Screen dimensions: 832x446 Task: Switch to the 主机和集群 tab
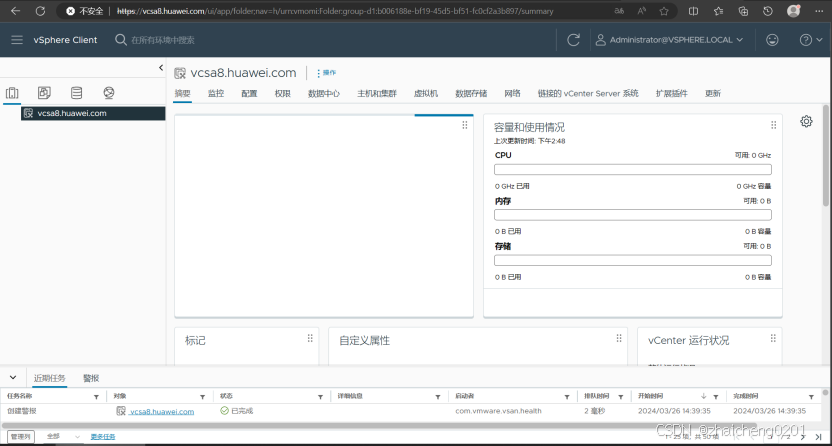click(377, 93)
